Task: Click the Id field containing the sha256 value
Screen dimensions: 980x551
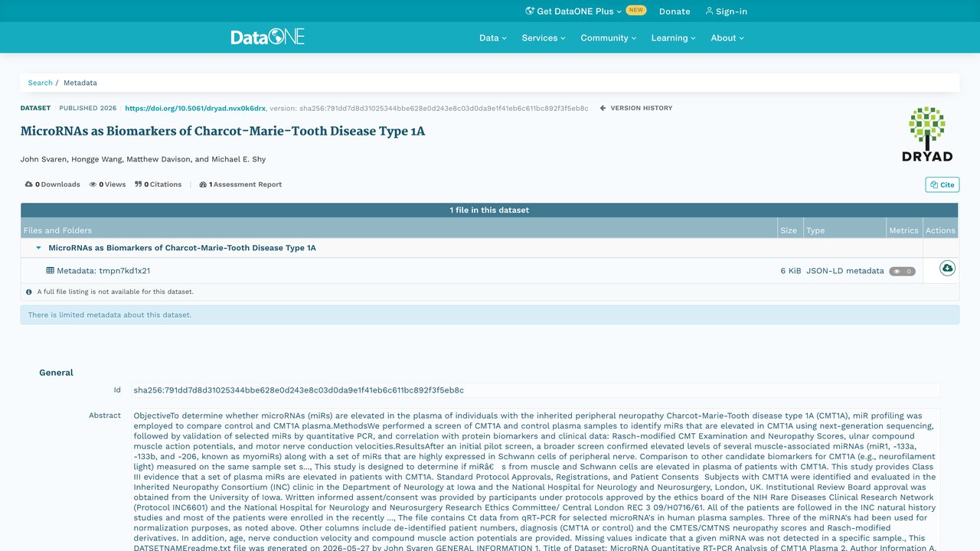Action: [535, 390]
